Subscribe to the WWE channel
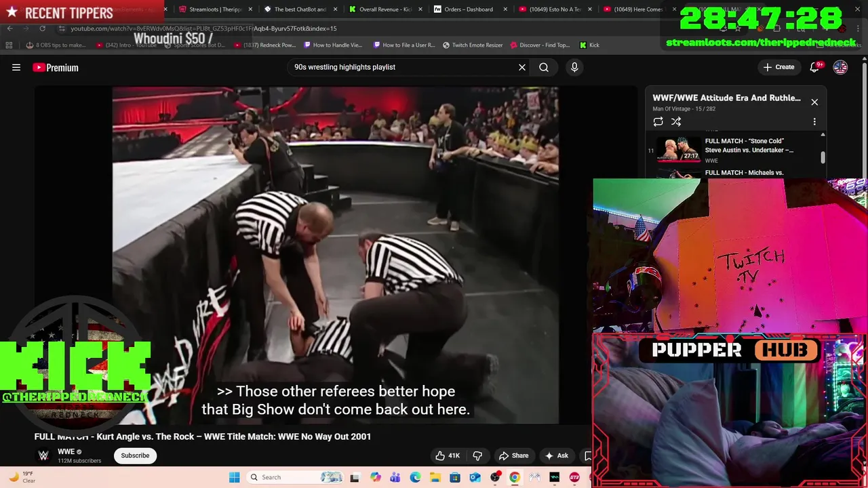Image resolution: width=868 pixels, height=488 pixels. click(135, 455)
